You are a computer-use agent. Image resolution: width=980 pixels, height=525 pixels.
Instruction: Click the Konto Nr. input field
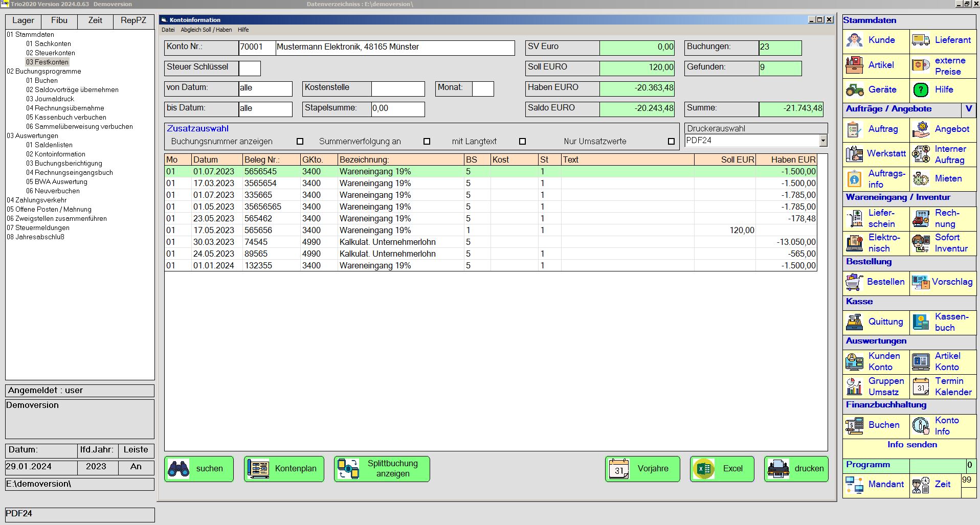click(256, 48)
